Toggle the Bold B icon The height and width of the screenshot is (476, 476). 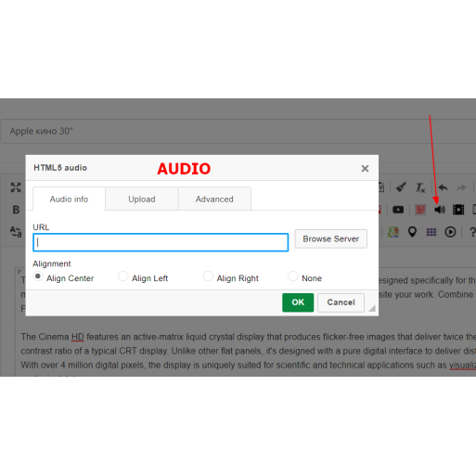pyautogui.click(x=16, y=210)
